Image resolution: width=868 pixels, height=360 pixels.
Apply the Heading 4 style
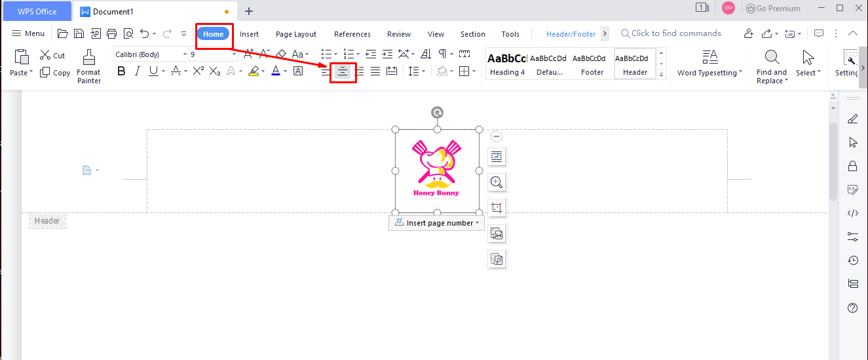(x=507, y=64)
